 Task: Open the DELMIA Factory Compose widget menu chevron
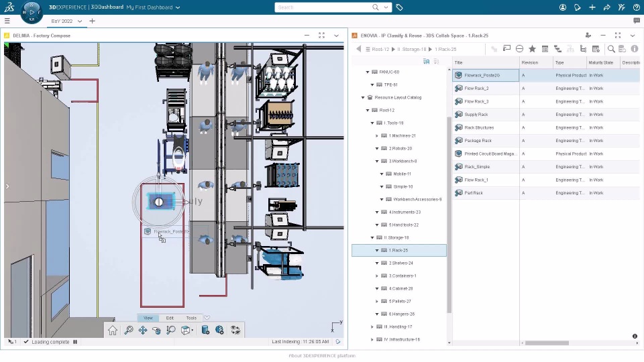pyautogui.click(x=336, y=36)
